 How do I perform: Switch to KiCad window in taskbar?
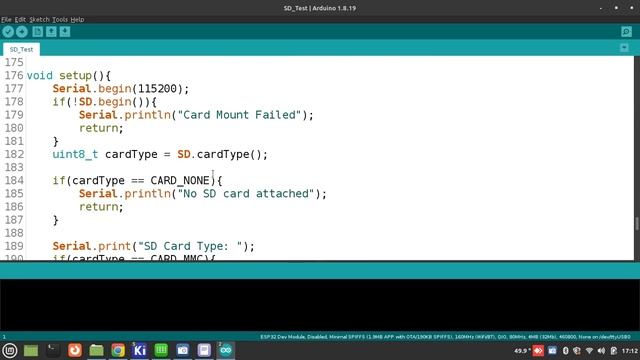point(140,350)
